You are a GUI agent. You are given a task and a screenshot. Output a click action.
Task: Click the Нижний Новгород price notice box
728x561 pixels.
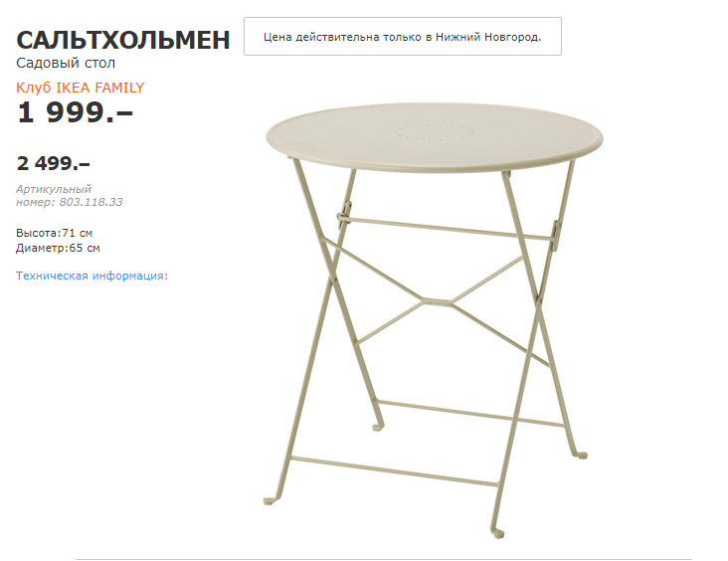pyautogui.click(x=403, y=37)
